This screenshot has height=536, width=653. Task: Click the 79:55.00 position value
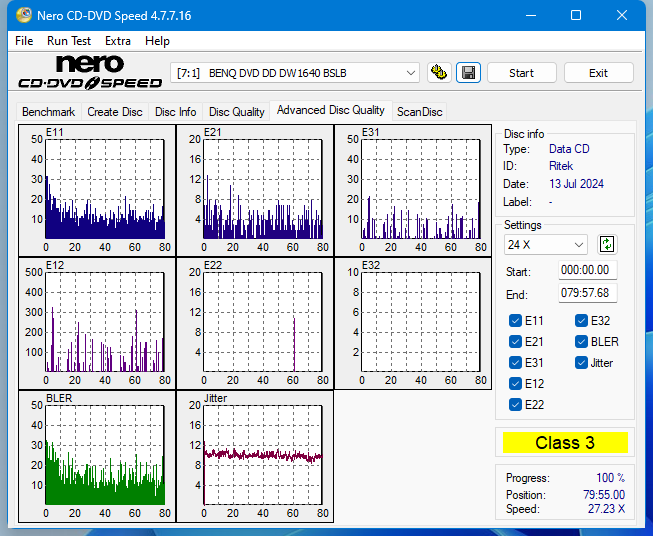[604, 495]
